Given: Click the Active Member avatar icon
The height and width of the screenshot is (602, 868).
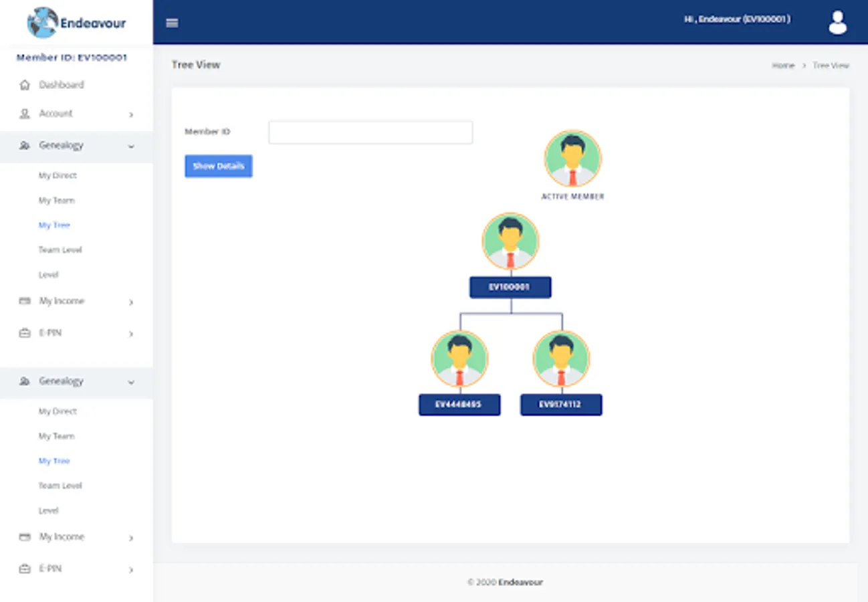Looking at the screenshot, I should 572,159.
